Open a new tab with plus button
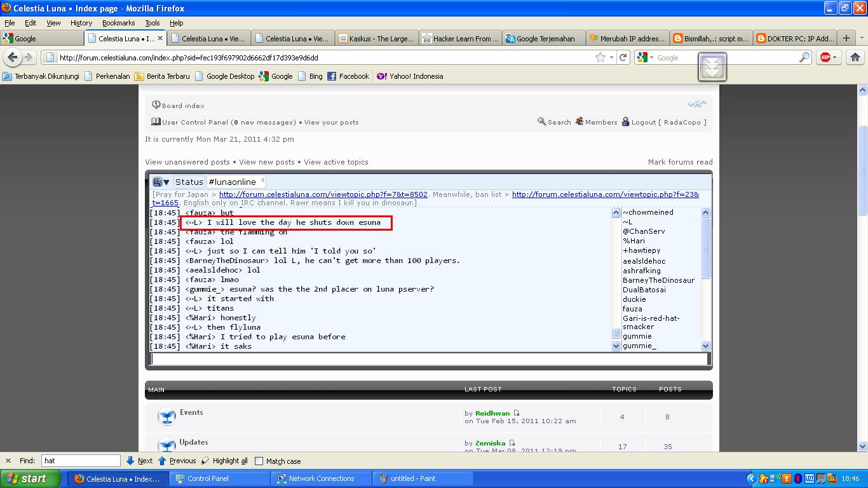The height and width of the screenshot is (488, 868). (x=846, y=38)
